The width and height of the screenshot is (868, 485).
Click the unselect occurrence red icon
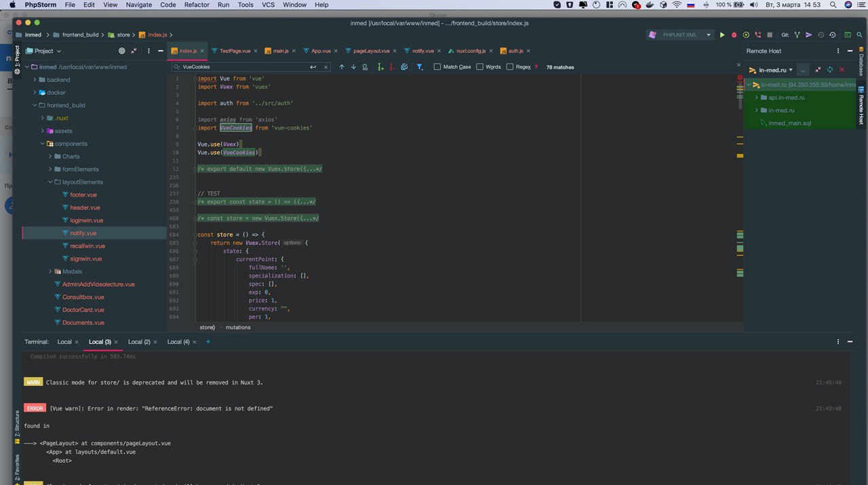click(392, 66)
